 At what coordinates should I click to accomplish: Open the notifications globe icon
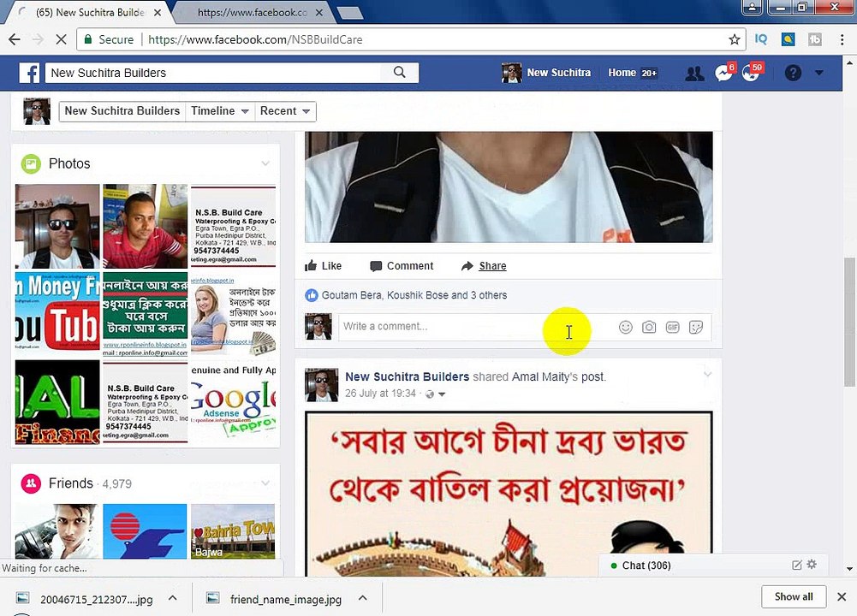coord(752,73)
